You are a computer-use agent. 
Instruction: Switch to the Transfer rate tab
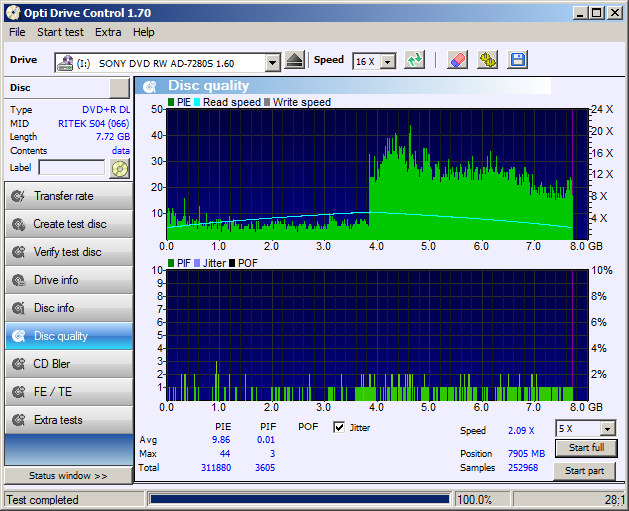(x=69, y=196)
